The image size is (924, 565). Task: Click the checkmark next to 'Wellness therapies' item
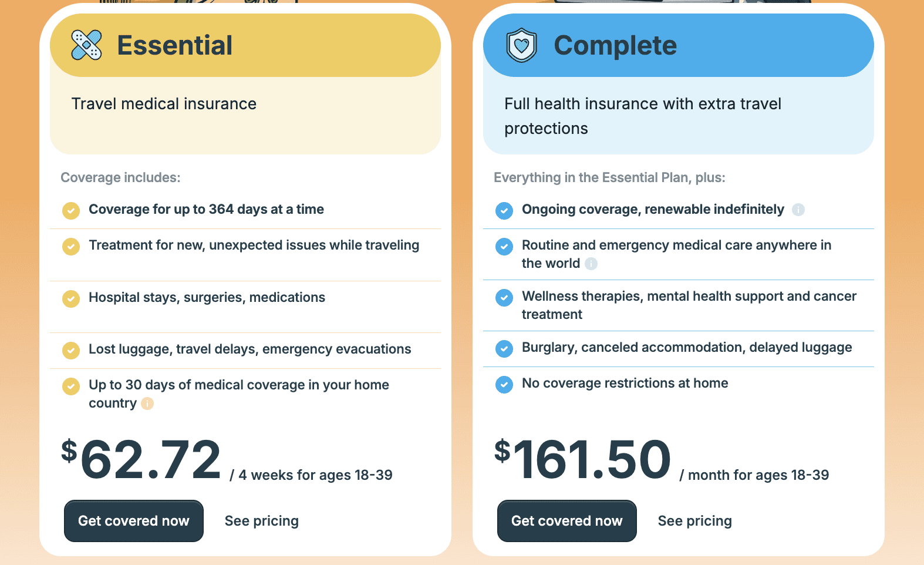tap(504, 297)
